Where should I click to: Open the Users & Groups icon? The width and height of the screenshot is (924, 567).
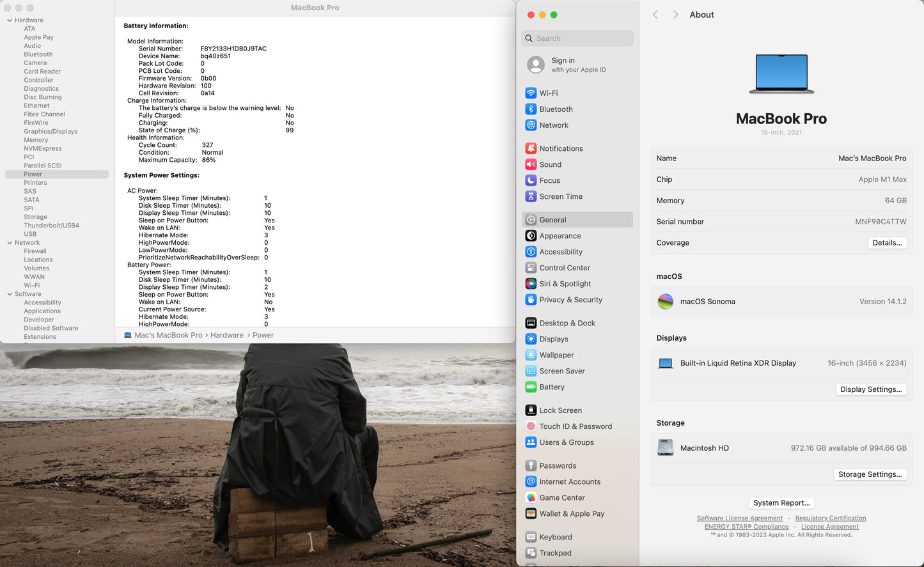(531, 442)
